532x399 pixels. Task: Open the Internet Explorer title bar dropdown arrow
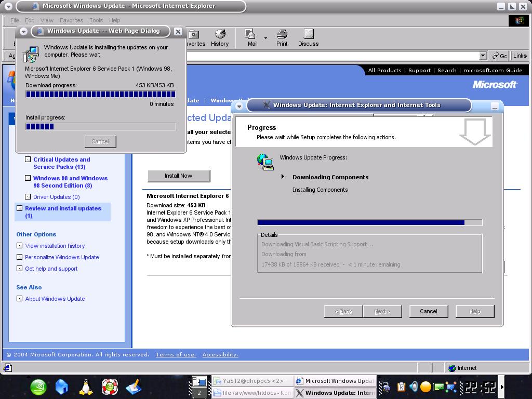(x=8, y=6)
